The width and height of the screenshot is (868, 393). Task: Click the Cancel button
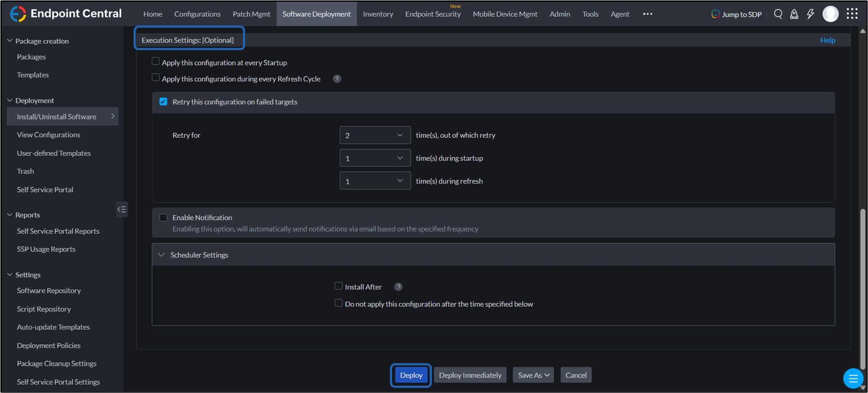pyautogui.click(x=576, y=375)
